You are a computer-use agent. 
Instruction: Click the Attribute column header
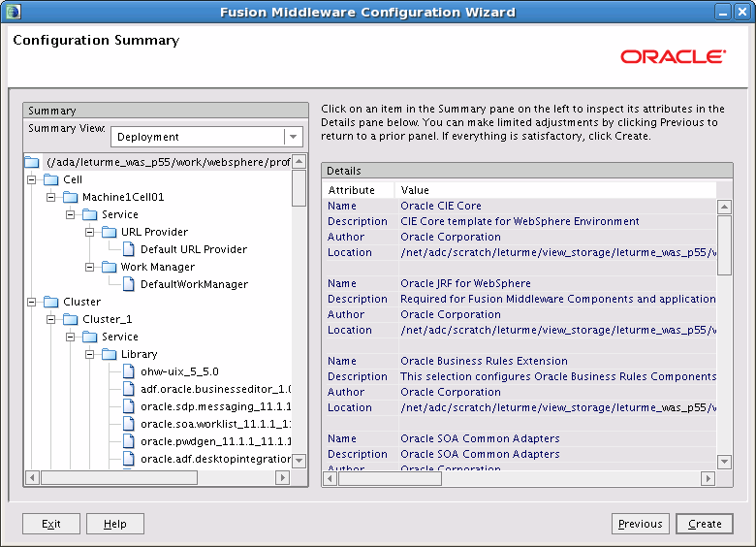359,190
